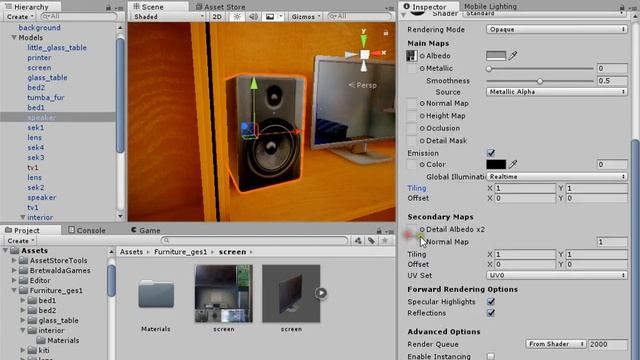Go to Furniture_ges1 breadcrumb
The height and width of the screenshot is (360, 640).
[x=180, y=252]
